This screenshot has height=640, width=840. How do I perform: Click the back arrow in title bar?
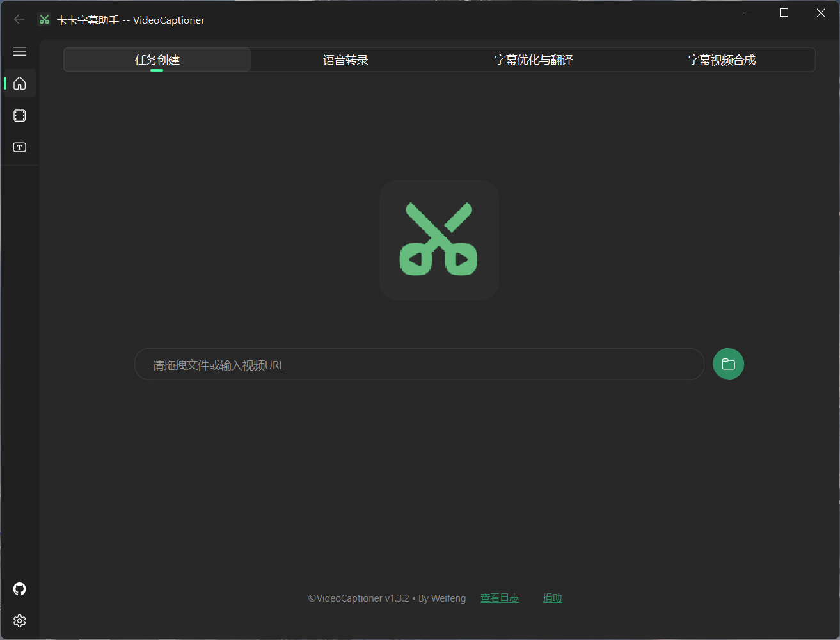click(x=19, y=19)
